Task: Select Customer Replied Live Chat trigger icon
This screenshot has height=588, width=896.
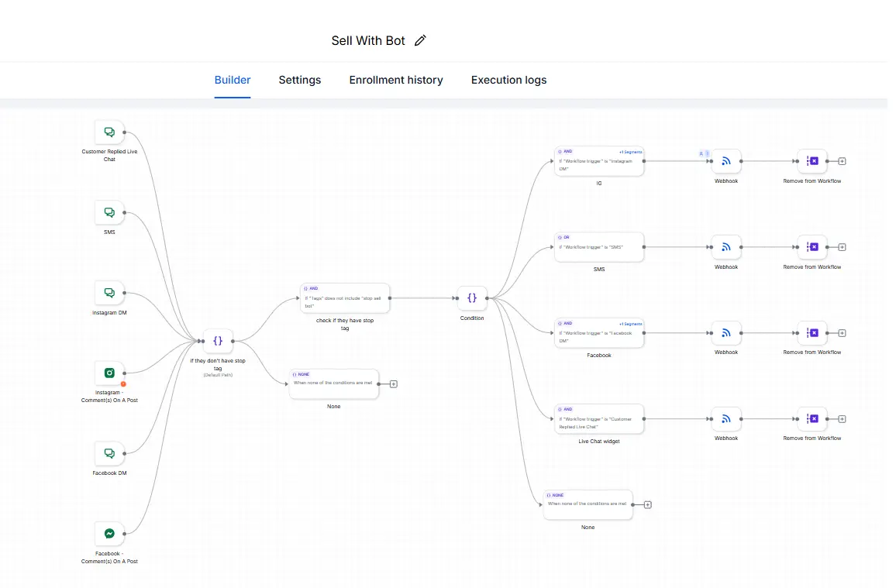Action: (x=109, y=132)
